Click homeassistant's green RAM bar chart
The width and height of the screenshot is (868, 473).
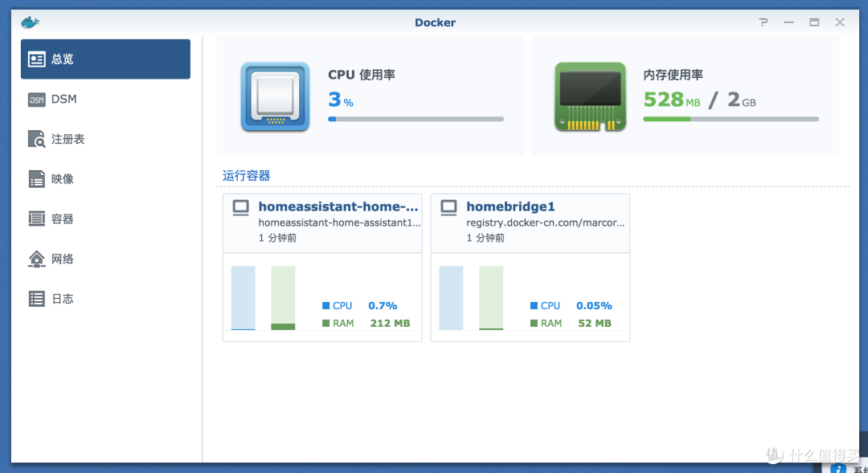[283, 298]
